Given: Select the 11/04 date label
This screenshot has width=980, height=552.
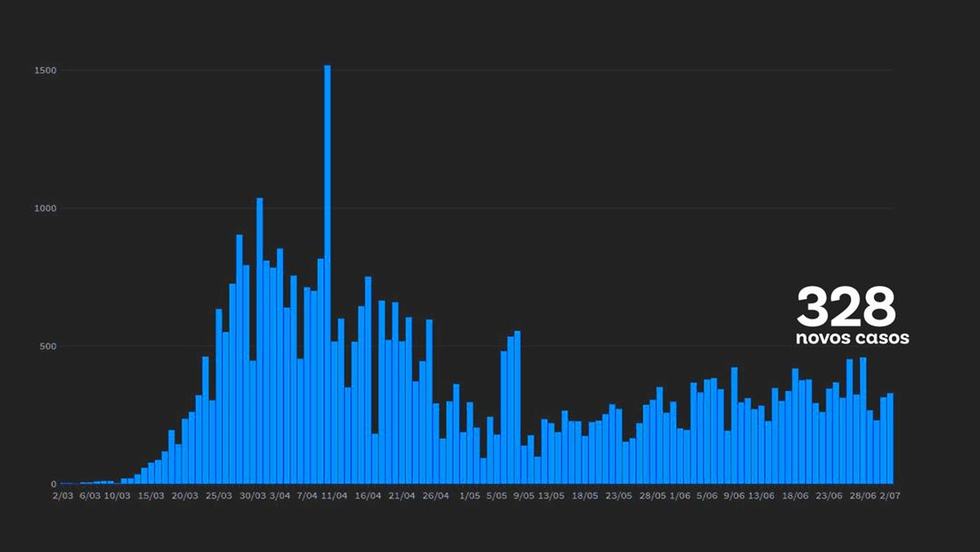Looking at the screenshot, I should tap(334, 496).
